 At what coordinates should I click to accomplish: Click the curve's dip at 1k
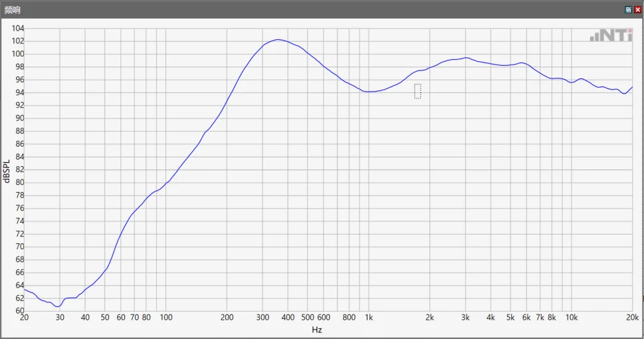tap(369, 92)
